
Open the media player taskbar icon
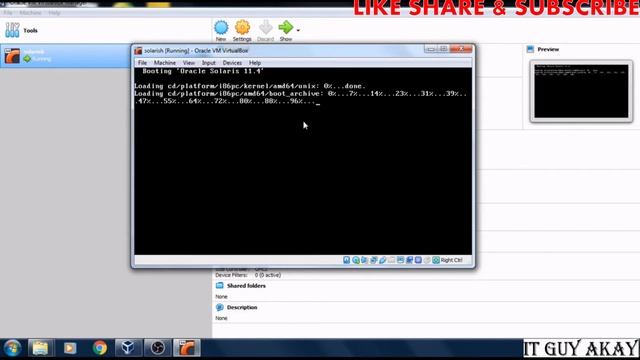click(70, 348)
